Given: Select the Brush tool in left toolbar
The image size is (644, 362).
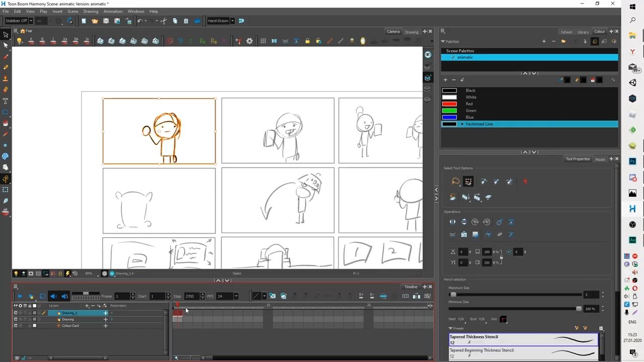Looking at the screenshot, I should pyautogui.click(x=6, y=56).
